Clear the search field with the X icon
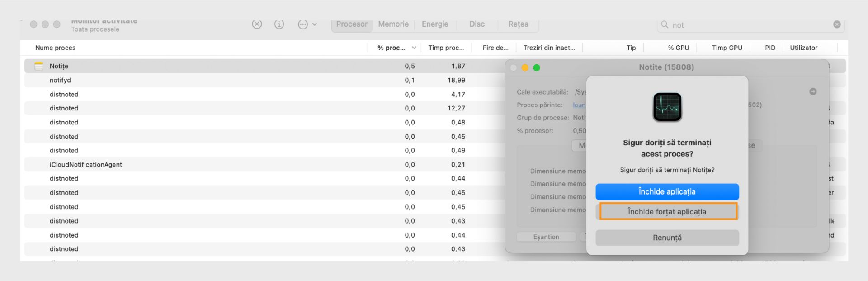868x281 pixels. tap(837, 24)
